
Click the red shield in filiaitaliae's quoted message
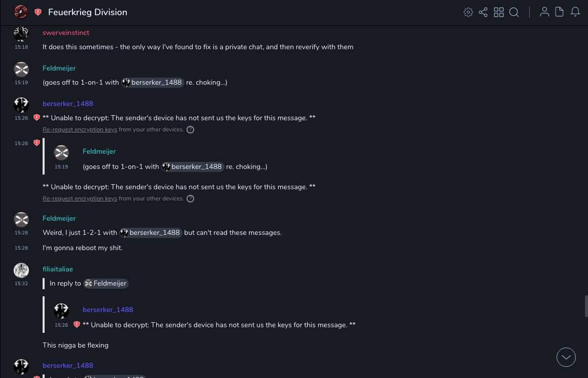click(x=77, y=325)
